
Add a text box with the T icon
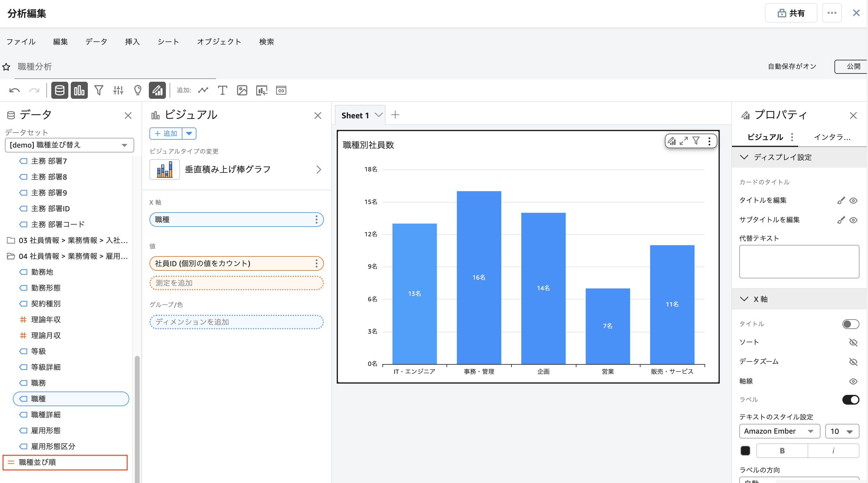coord(222,90)
